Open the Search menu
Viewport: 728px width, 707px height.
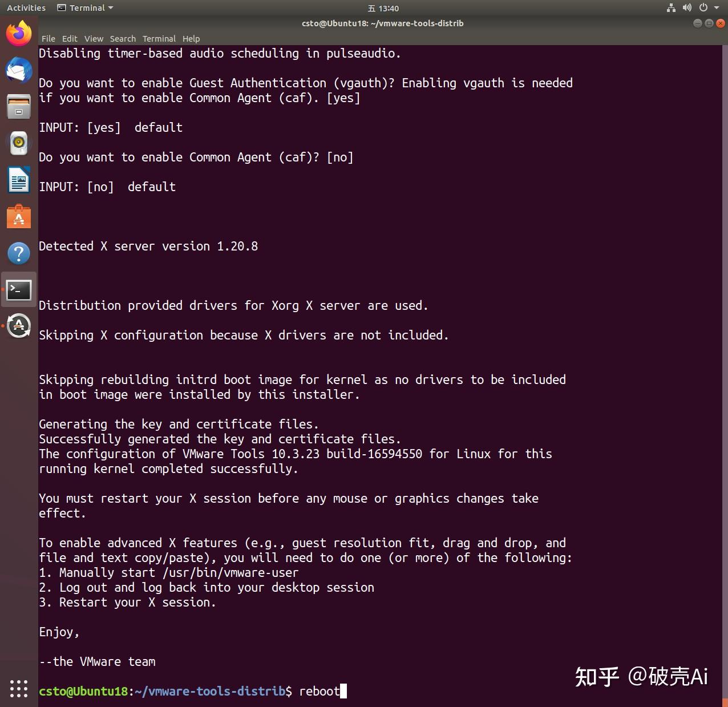pos(123,38)
